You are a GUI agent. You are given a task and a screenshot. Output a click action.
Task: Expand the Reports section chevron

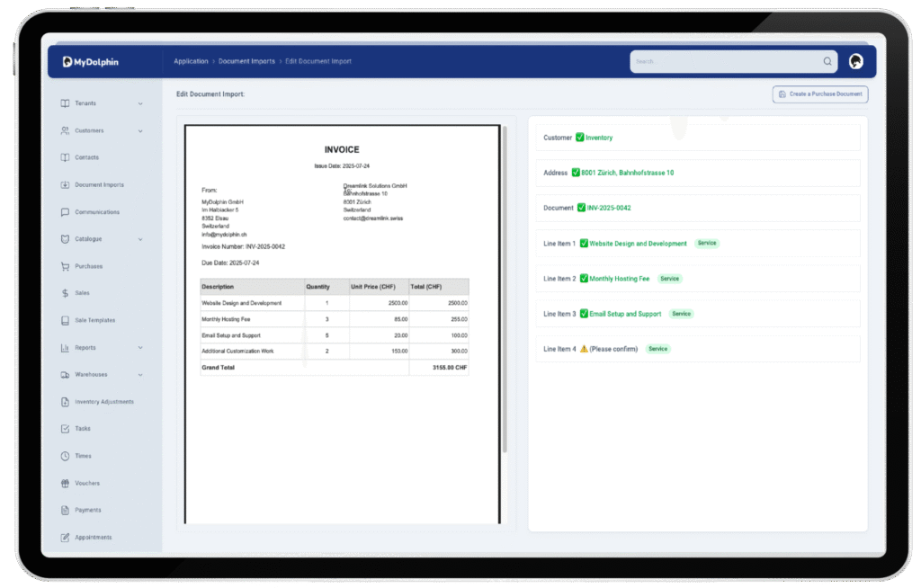pos(140,348)
